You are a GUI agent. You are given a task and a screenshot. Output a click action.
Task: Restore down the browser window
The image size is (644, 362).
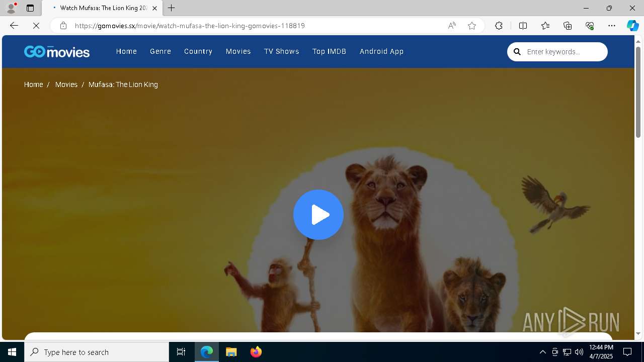pos(609,8)
